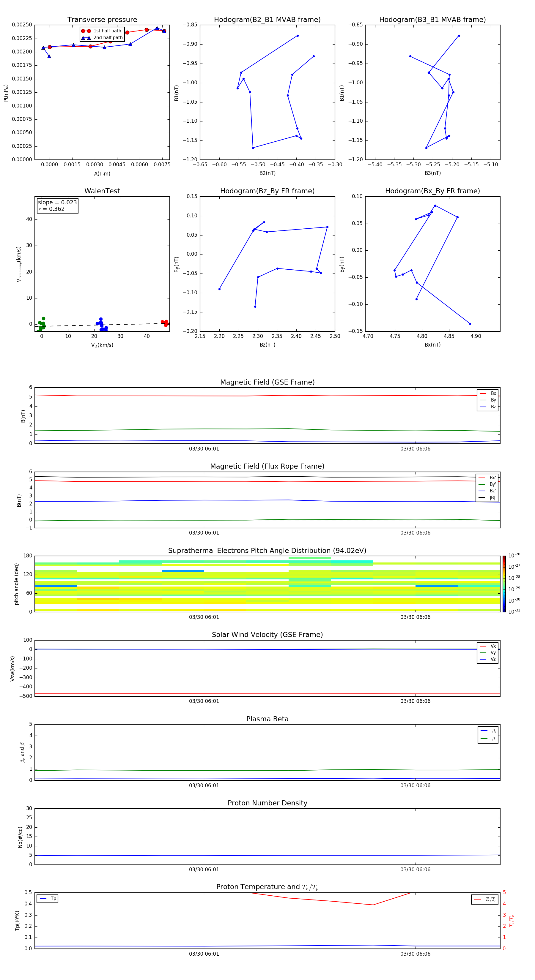Click the Suprathermal Electrons Pitch Angle Distribution title
Viewport: 535px width, 980px height.
267,551
